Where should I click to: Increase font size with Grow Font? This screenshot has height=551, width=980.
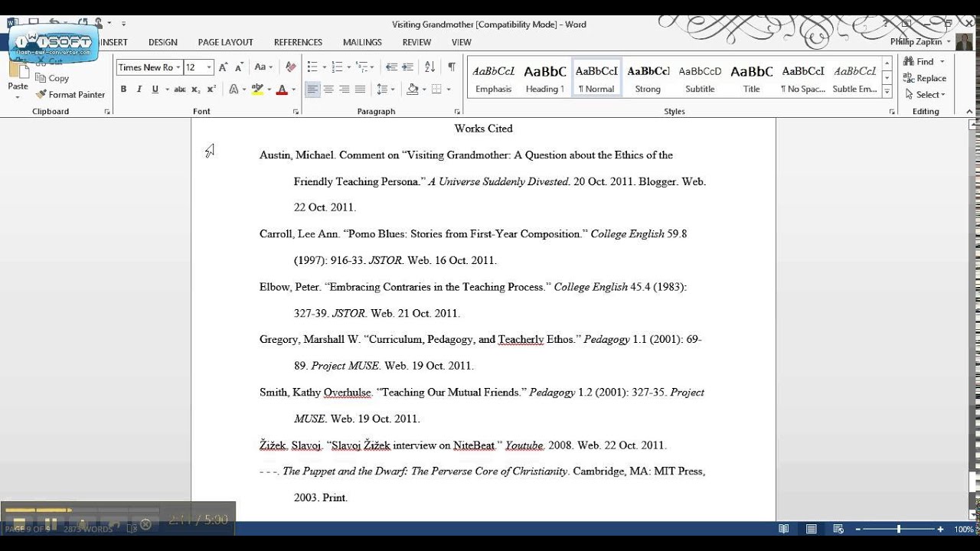coord(224,67)
